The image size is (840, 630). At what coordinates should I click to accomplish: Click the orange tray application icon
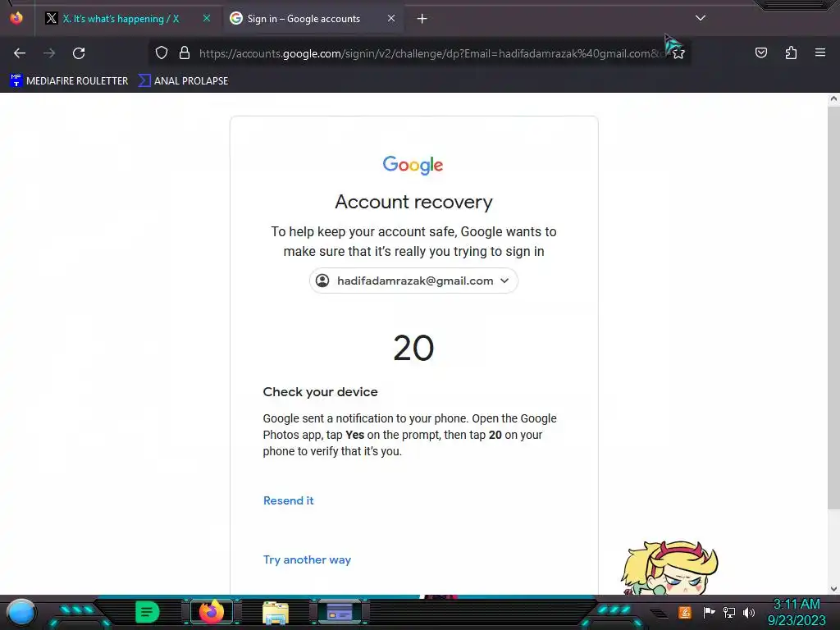click(x=684, y=612)
